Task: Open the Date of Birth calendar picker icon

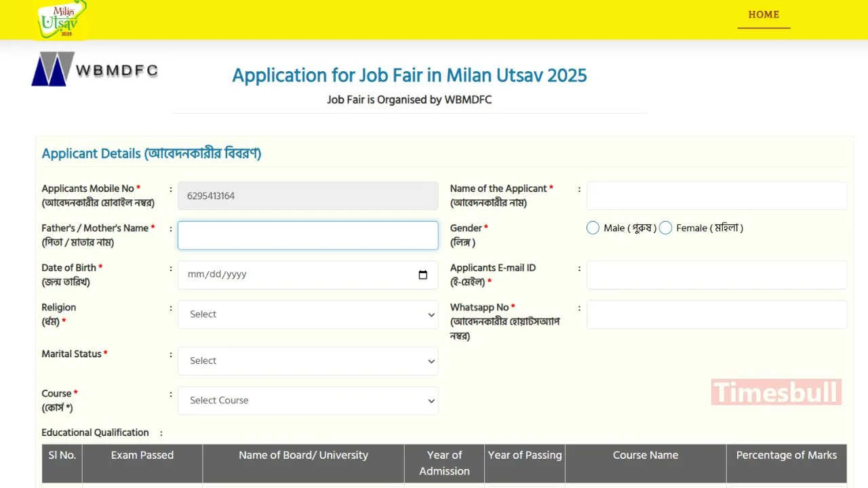Action: click(x=423, y=274)
